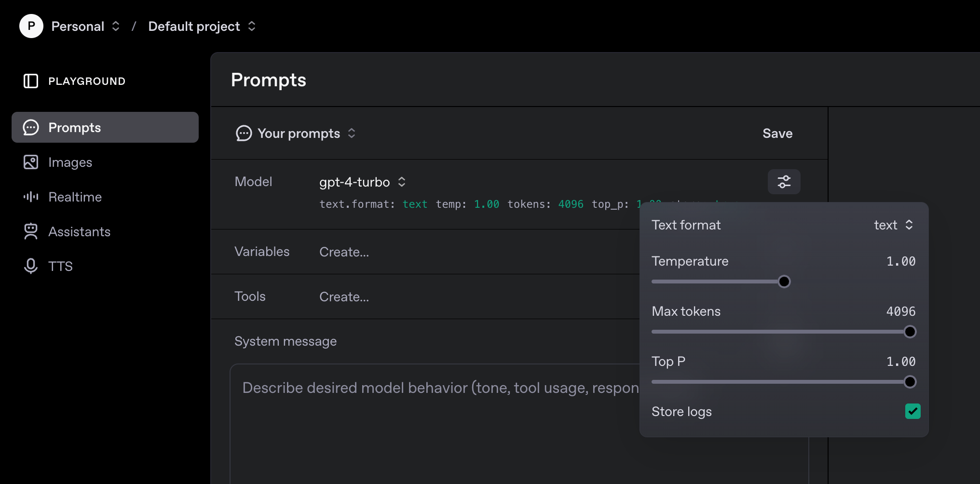Uncheck the Store logs checkbox

(912, 411)
